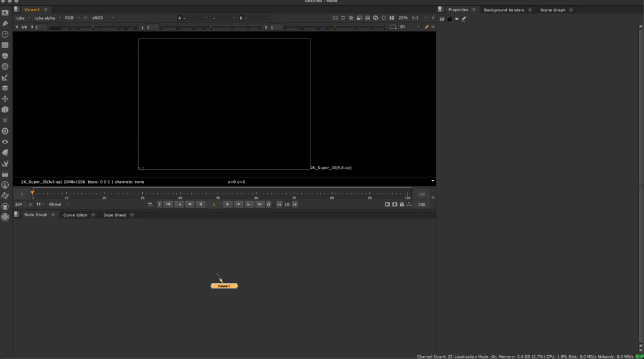Screen dimensions: 644x359
Task: Open the Other nodes toolbar menu
Action: [x=5, y=174]
